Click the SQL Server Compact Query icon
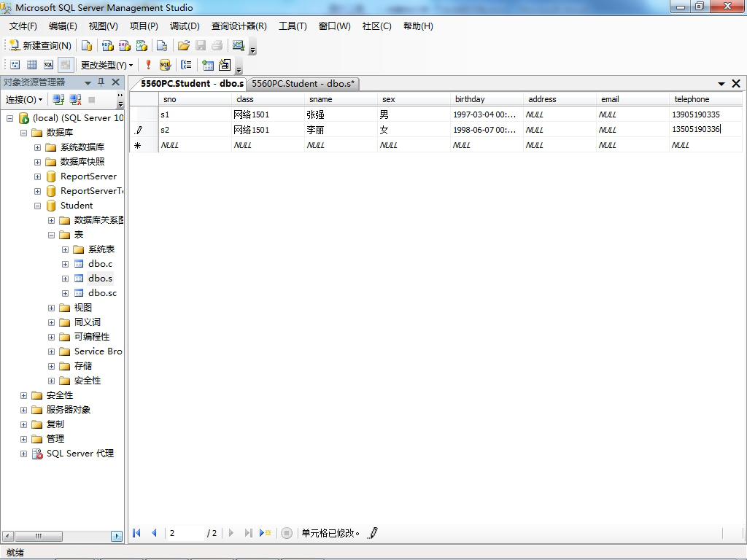This screenshot has width=747, height=560. [x=162, y=45]
